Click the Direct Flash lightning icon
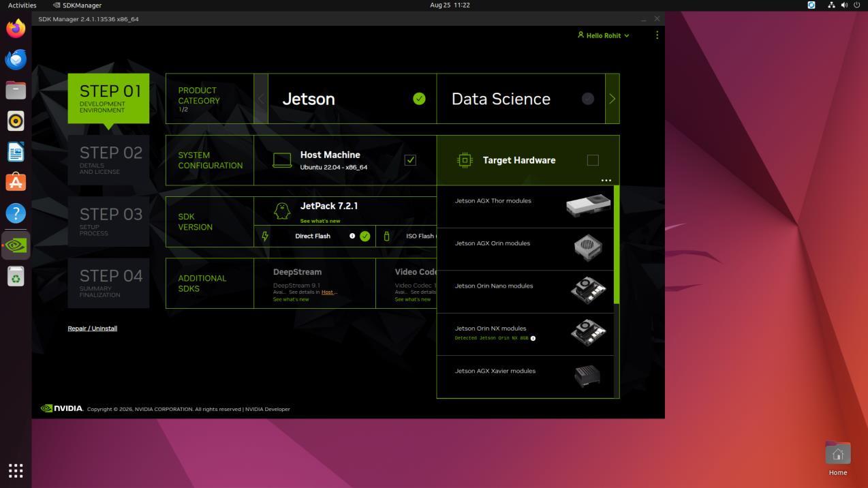The height and width of the screenshot is (488, 868). 265,237
